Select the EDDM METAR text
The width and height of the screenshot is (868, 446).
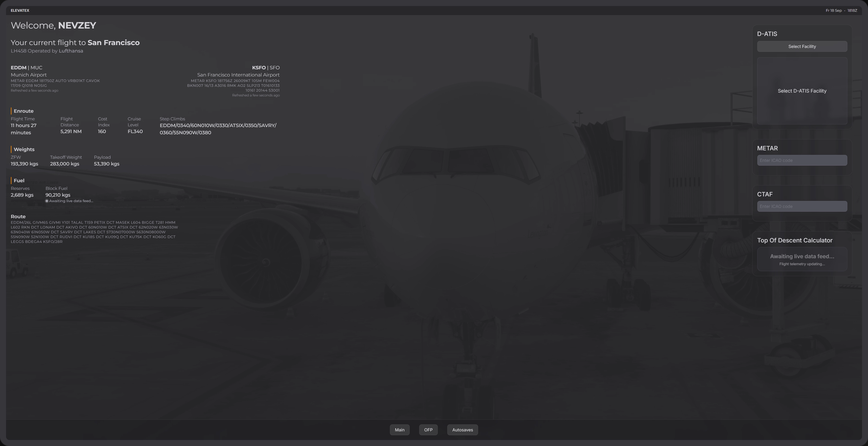pos(55,83)
